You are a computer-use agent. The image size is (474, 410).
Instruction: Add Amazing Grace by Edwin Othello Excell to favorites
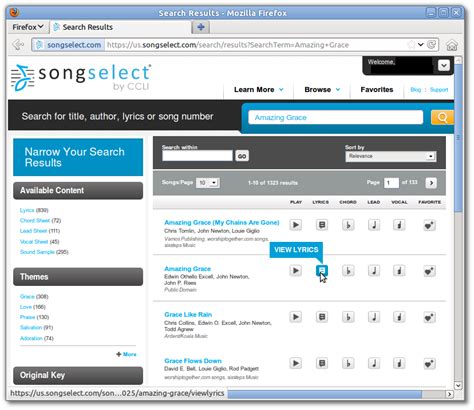429,271
